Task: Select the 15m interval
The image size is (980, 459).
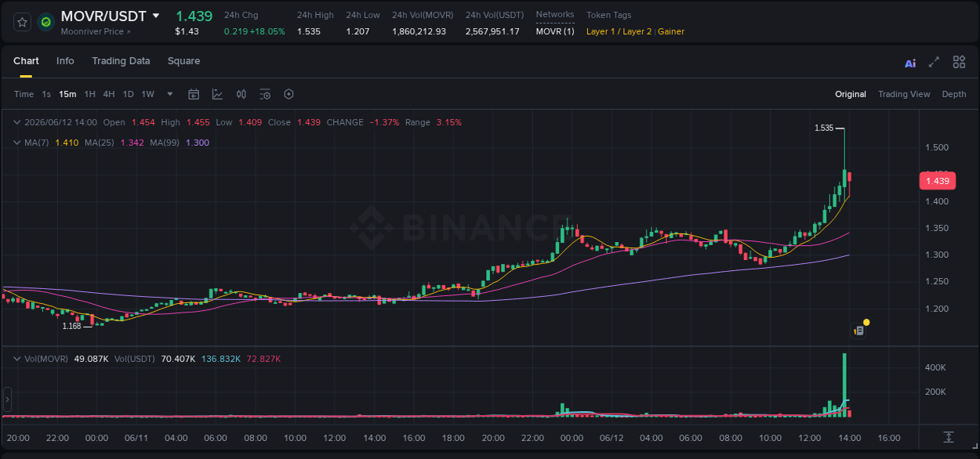Action: 67,94
